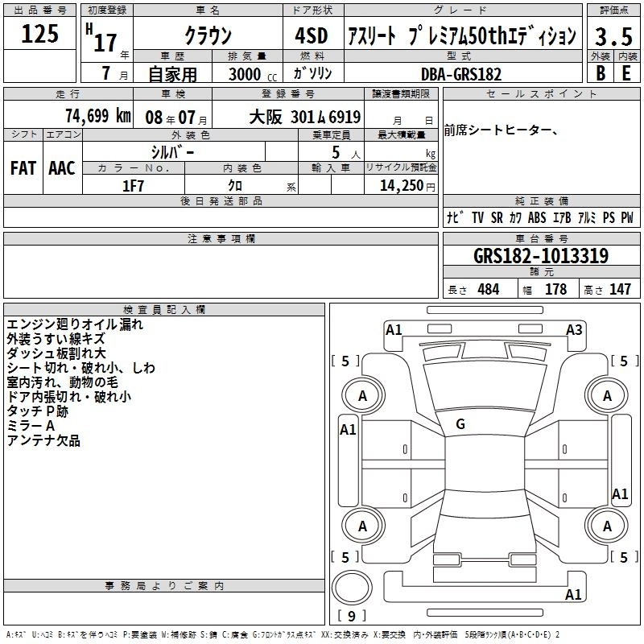644x644 pixels.
Task: Click the width value 178
Action: tap(555, 289)
